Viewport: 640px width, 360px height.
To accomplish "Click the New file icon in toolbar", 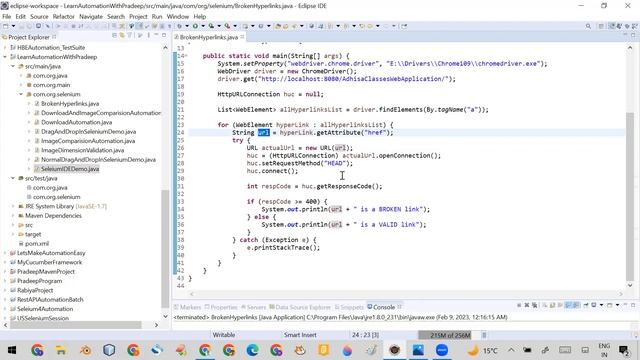I will 6,26.
